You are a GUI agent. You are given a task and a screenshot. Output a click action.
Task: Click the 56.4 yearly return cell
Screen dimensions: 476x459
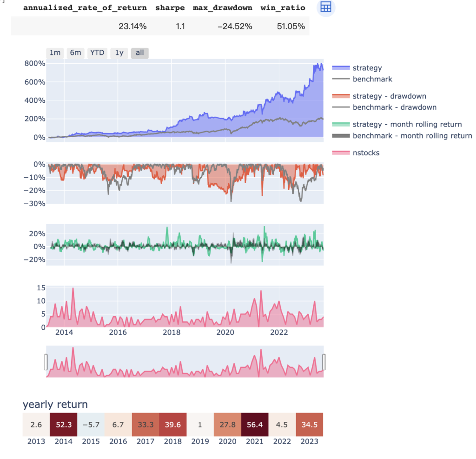[x=255, y=425]
